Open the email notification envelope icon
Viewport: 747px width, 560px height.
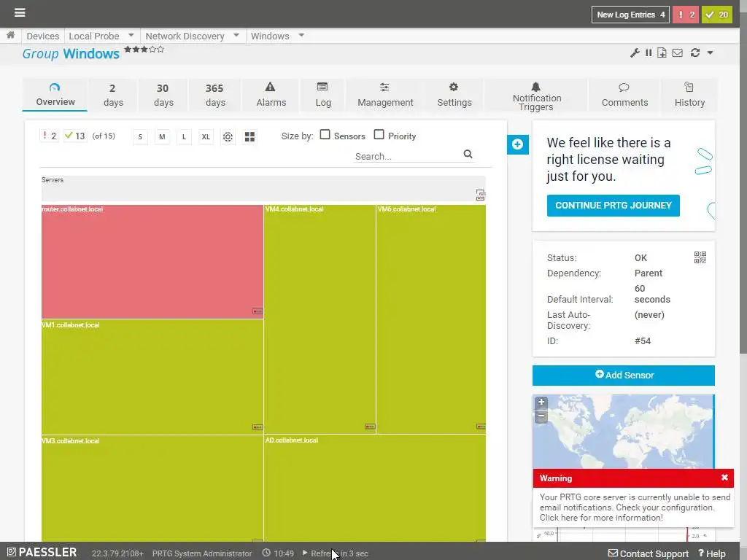coord(678,52)
